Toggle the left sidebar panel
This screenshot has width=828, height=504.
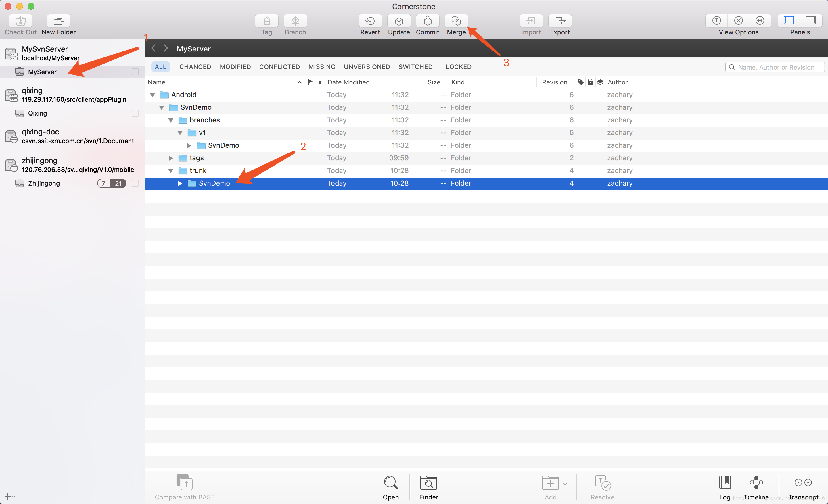pos(789,21)
